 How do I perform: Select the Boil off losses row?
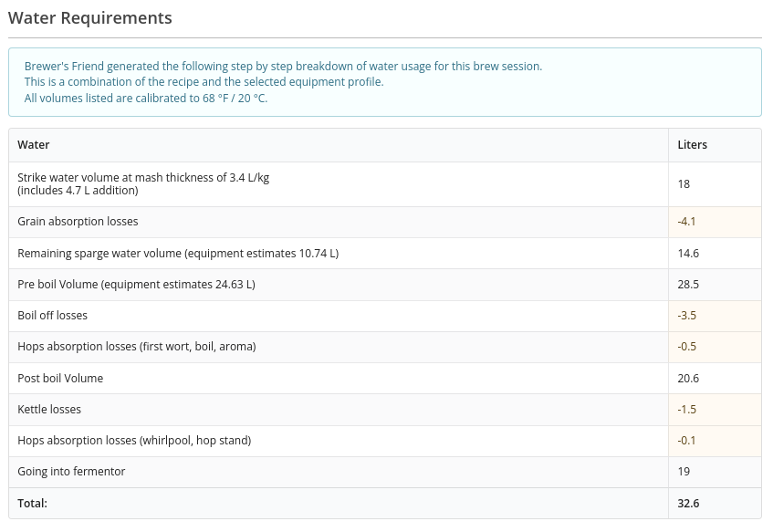pyautogui.click(x=385, y=316)
